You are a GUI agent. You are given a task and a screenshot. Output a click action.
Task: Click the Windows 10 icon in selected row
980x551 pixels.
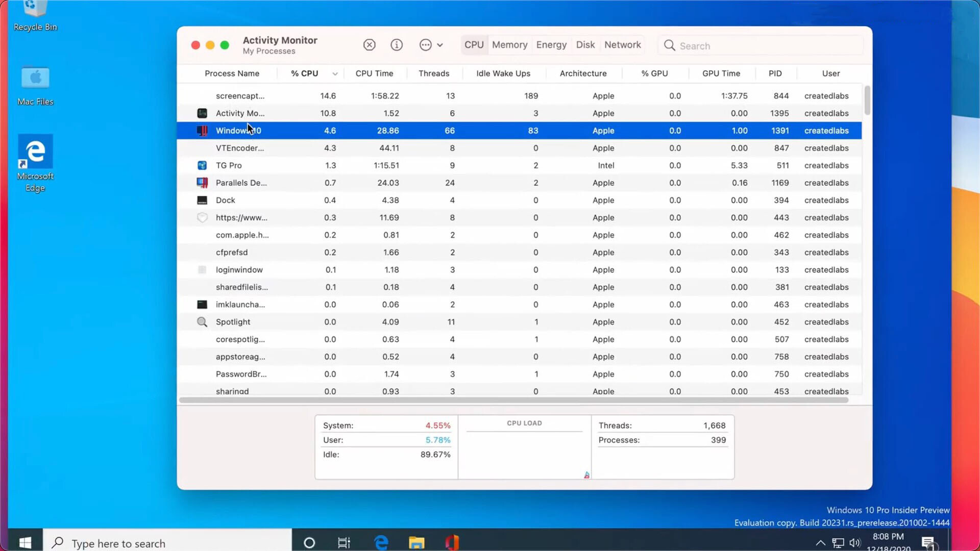click(202, 131)
